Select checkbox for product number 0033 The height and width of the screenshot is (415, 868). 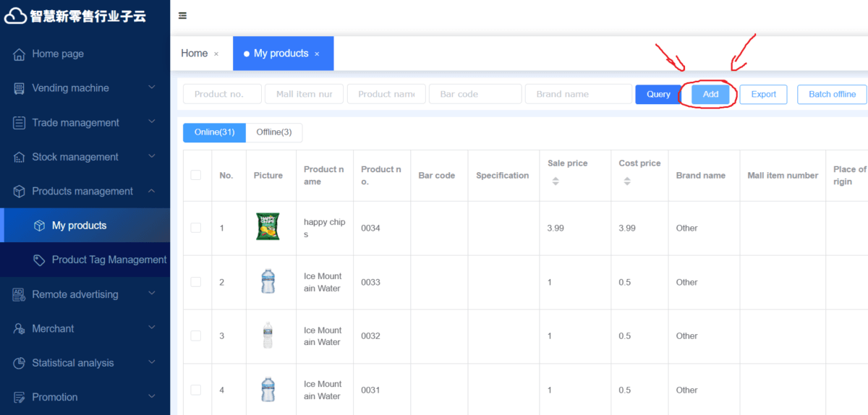[196, 282]
